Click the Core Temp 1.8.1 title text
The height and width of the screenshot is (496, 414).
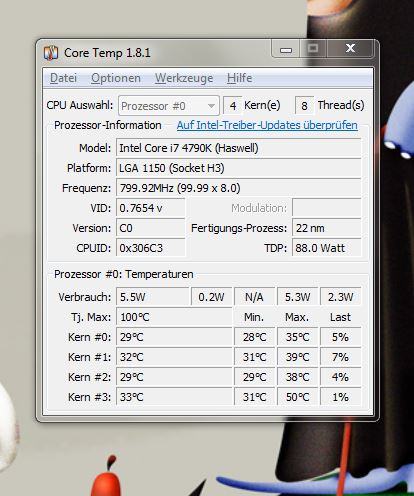(x=107, y=53)
